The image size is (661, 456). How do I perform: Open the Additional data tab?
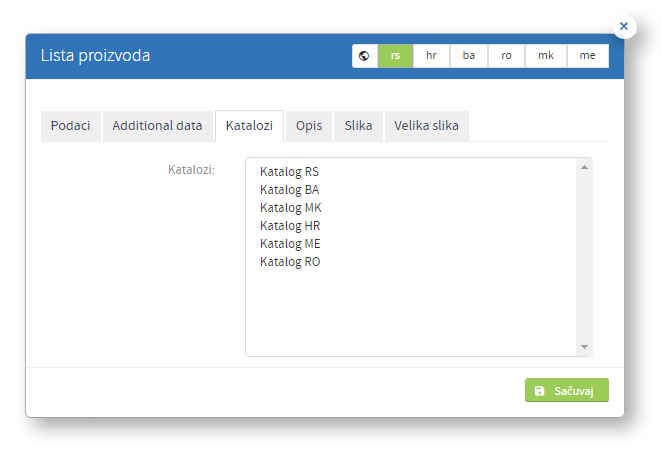coord(157,126)
